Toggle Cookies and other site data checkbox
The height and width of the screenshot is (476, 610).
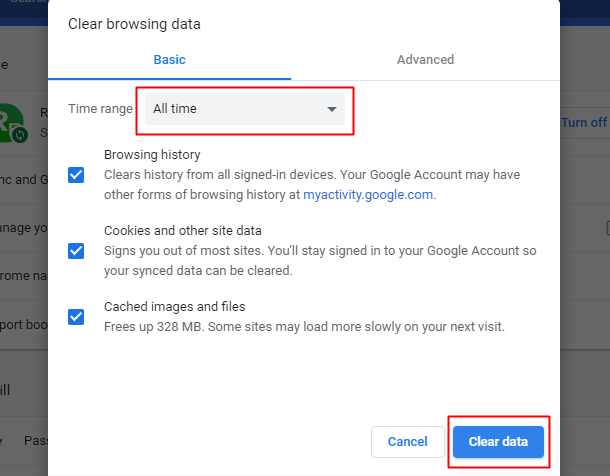click(76, 251)
